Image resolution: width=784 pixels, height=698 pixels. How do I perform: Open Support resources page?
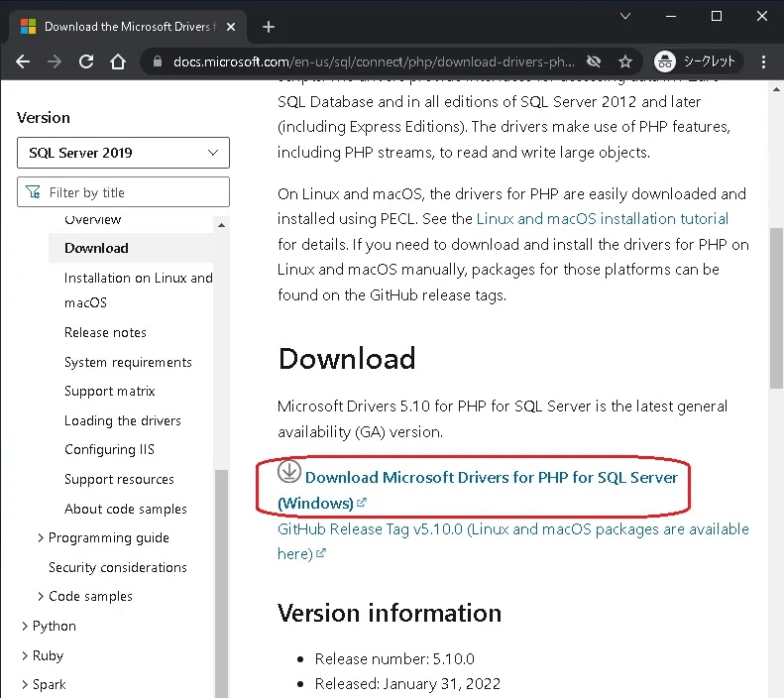pyautogui.click(x=119, y=479)
